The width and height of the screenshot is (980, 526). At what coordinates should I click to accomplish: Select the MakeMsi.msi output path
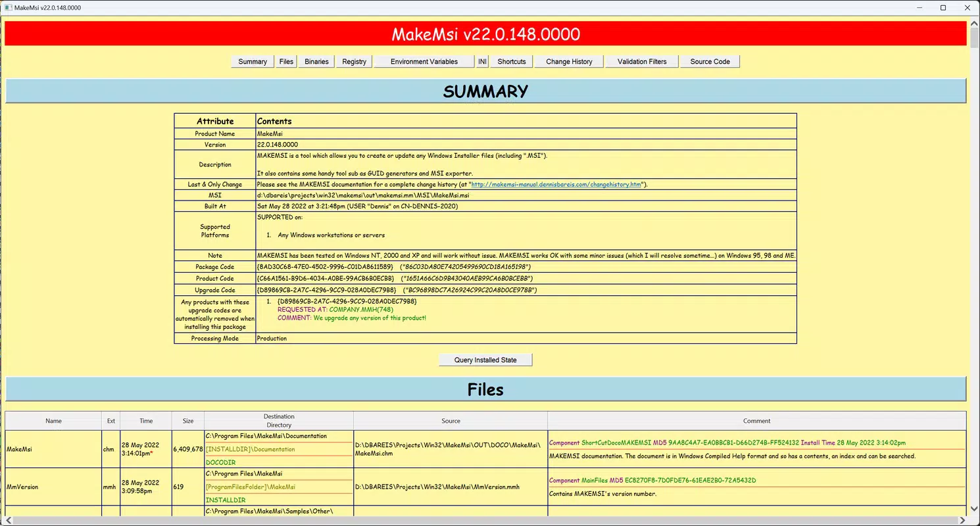pos(363,195)
